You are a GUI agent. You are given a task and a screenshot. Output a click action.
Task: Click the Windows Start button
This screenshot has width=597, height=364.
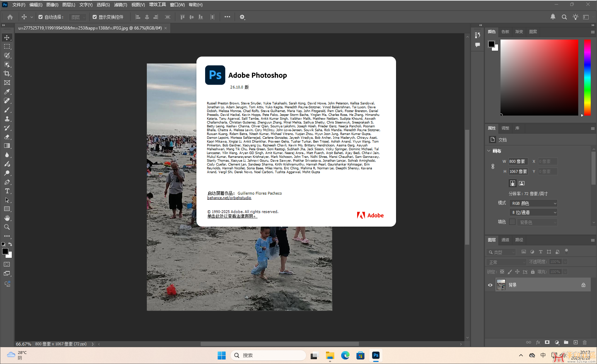tap(221, 355)
